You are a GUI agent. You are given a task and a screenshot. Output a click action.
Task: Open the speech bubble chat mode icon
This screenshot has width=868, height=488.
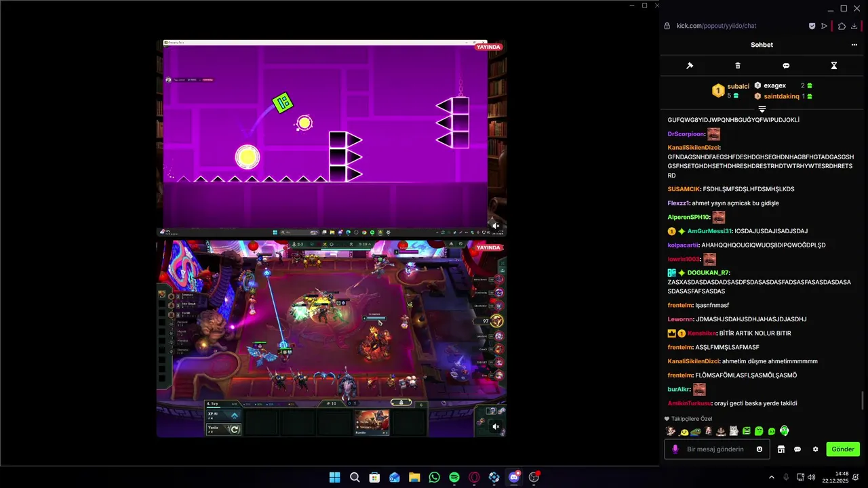tap(786, 66)
